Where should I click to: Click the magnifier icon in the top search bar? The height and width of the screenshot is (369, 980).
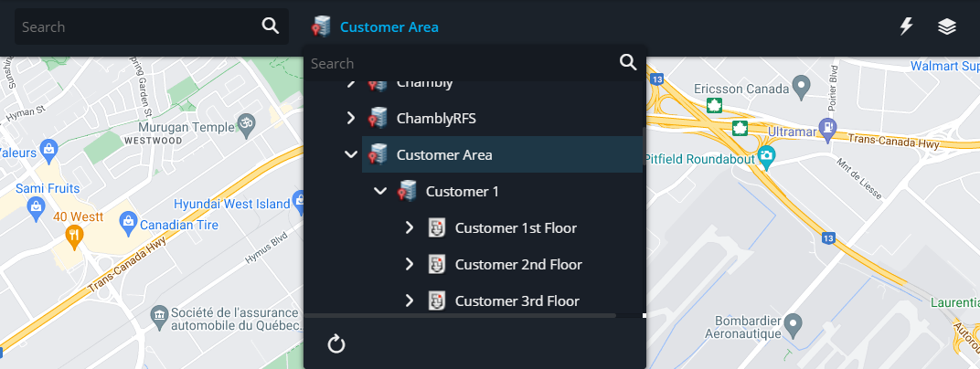point(270,26)
